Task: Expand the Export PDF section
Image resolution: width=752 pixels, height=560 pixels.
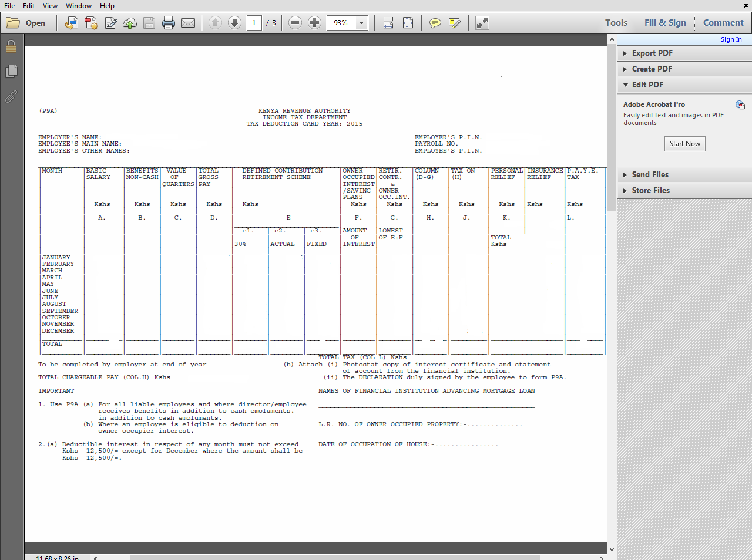Action: pyautogui.click(x=652, y=52)
